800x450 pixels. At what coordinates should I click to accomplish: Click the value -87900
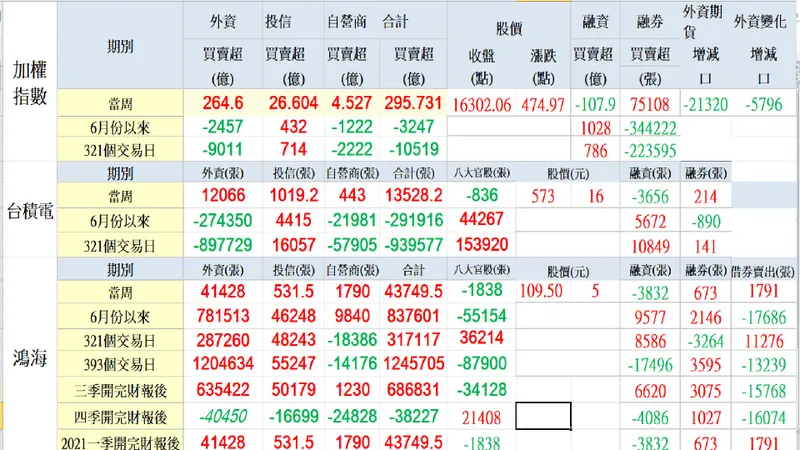point(482,364)
